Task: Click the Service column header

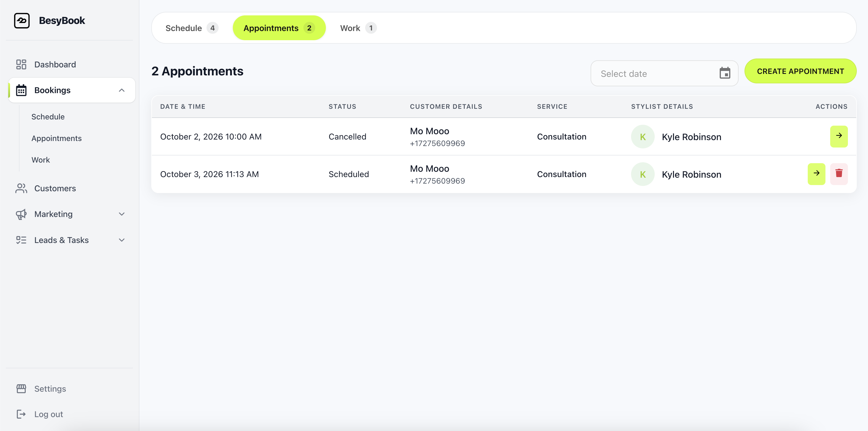Action: pyautogui.click(x=552, y=107)
